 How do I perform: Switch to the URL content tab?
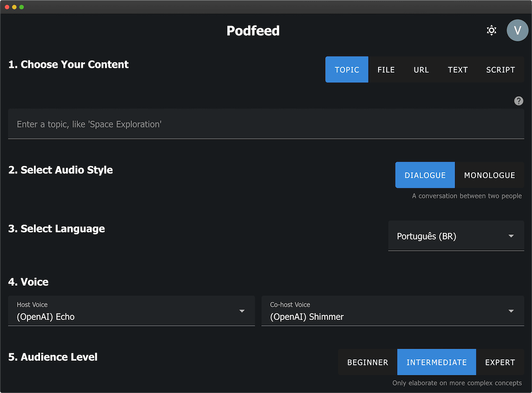(421, 69)
